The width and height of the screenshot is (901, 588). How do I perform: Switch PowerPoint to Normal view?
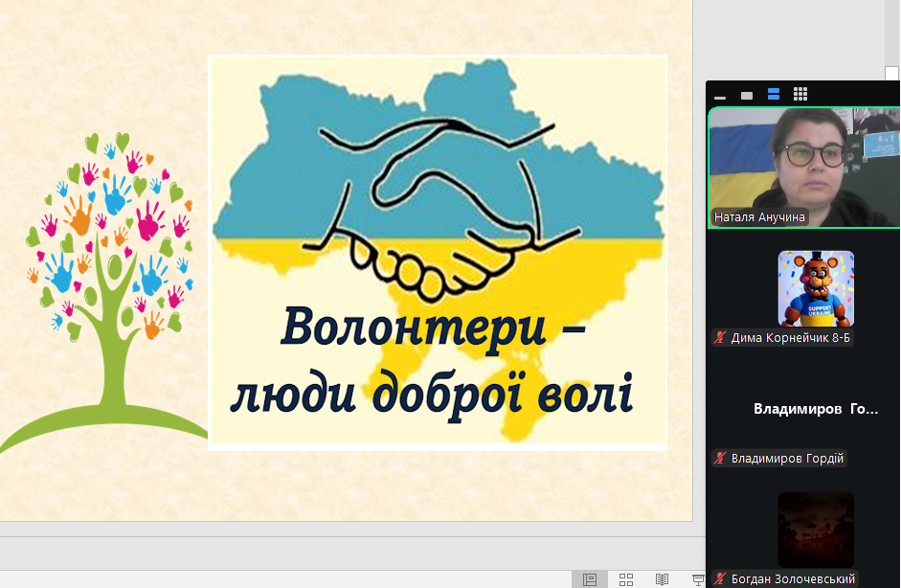tap(590, 579)
